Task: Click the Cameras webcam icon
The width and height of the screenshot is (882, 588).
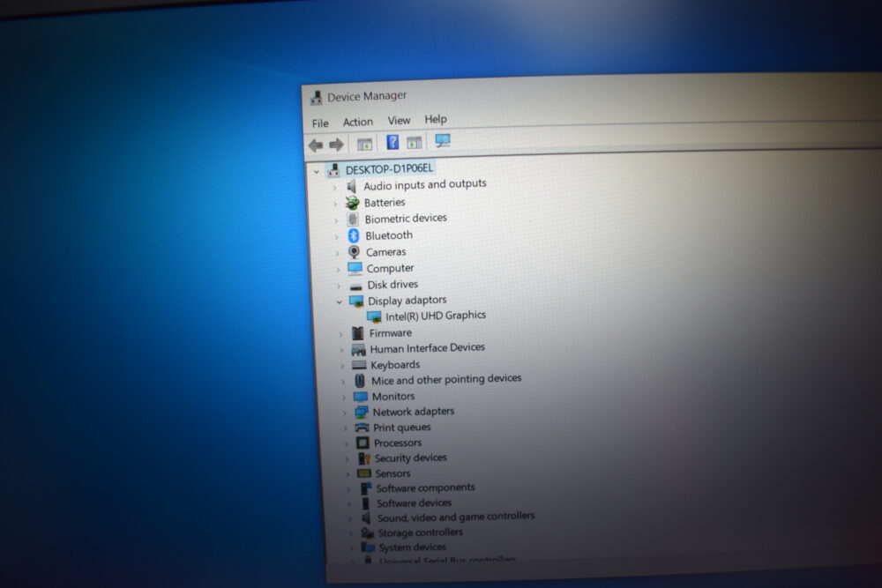Action: tap(354, 252)
